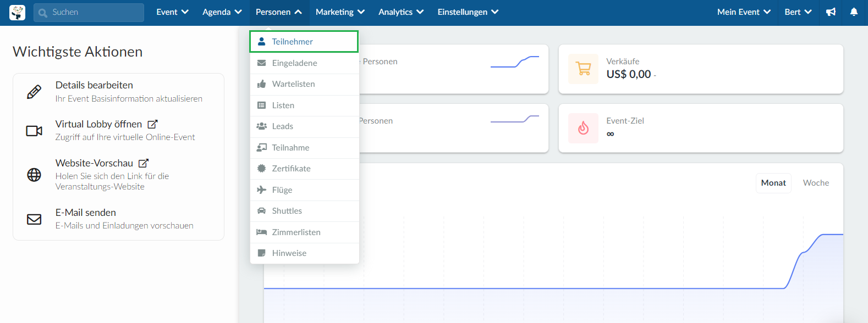The height and width of the screenshot is (323, 868).
Task: Click the airplane icon next to Flüge
Action: tap(262, 190)
